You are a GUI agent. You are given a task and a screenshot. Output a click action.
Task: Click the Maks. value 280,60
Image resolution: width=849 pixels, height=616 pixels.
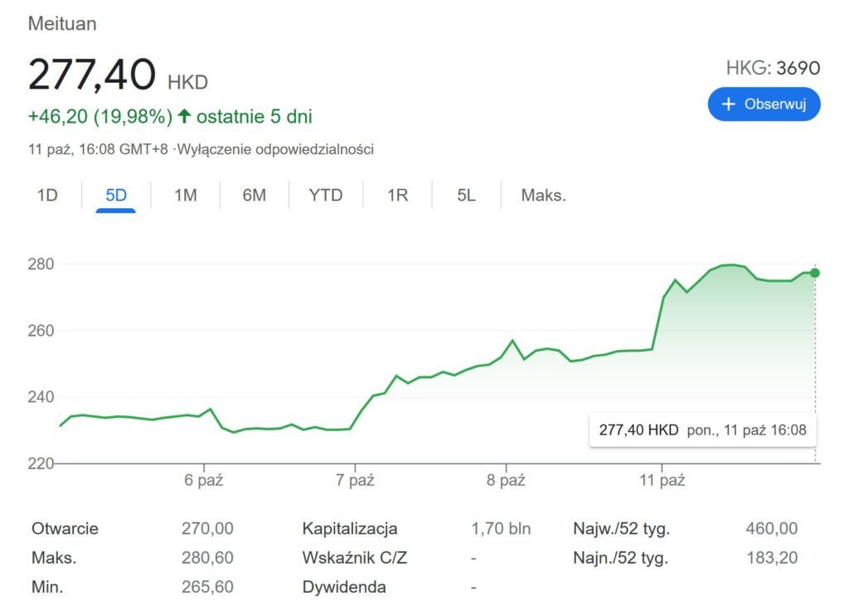207,557
